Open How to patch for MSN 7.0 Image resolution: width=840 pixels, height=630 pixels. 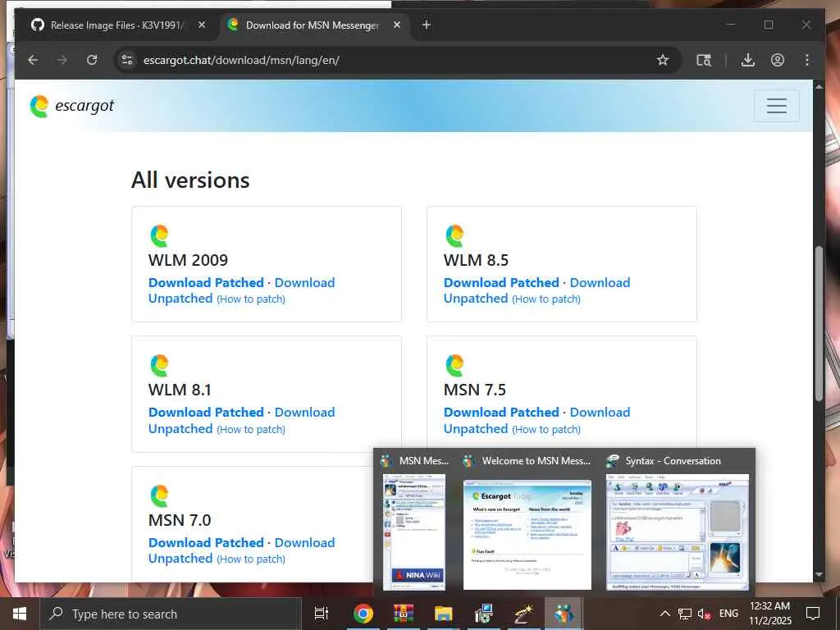(251, 559)
